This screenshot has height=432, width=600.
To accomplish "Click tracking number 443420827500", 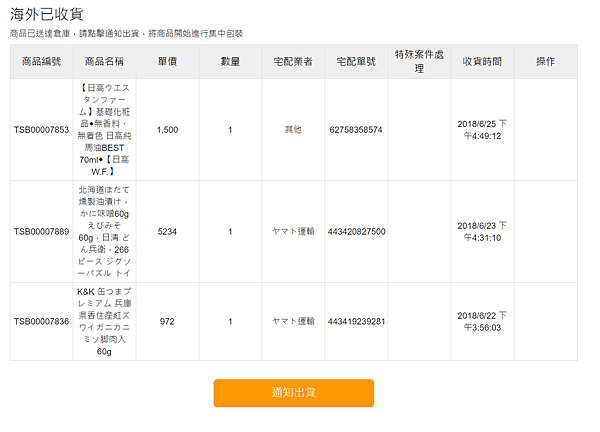I will 356,232.
